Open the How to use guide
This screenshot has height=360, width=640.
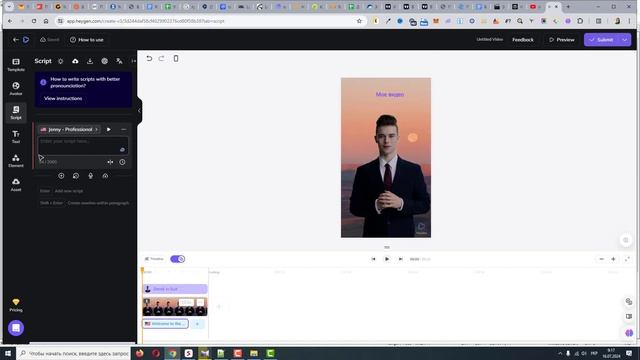coord(87,40)
